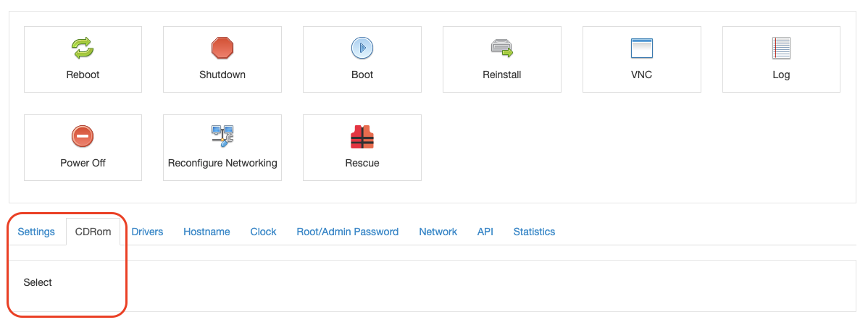This screenshot has height=325, width=868.
Task: Go to the Hostname tab
Action: [206, 232]
